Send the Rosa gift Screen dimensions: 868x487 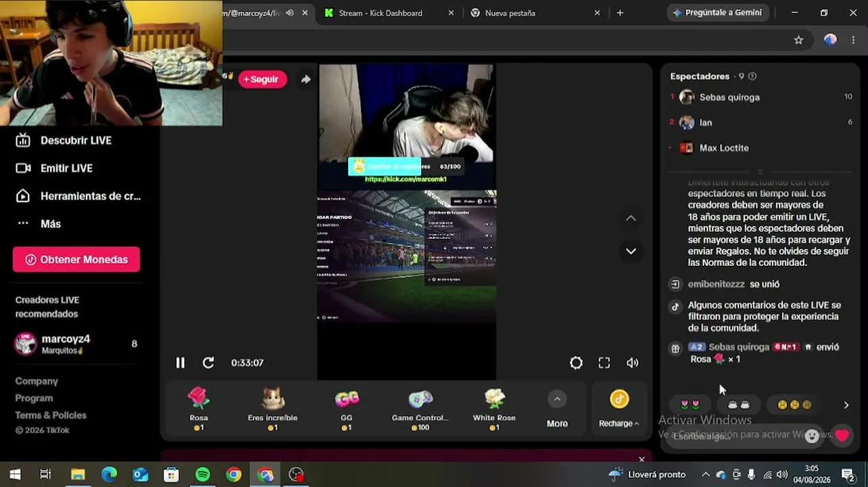199,409
